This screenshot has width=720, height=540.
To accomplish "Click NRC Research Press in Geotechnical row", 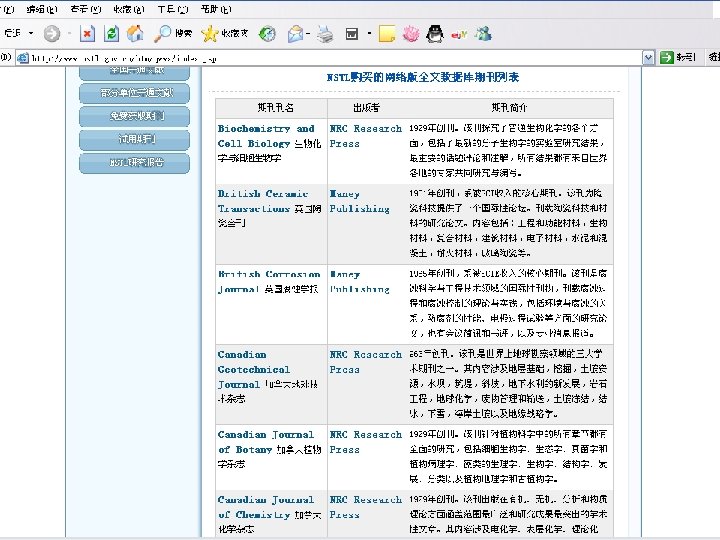I will [366, 362].
